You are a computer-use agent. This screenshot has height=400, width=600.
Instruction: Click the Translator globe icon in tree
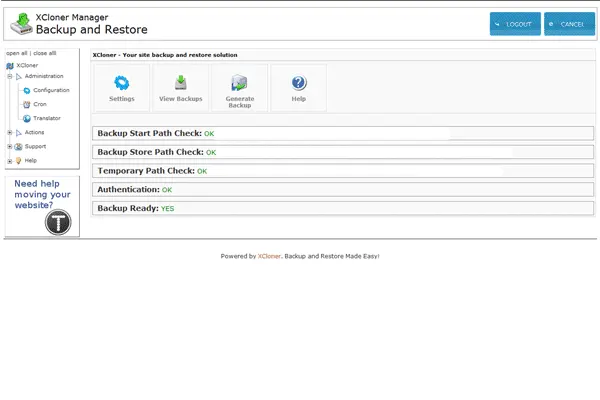click(26, 118)
